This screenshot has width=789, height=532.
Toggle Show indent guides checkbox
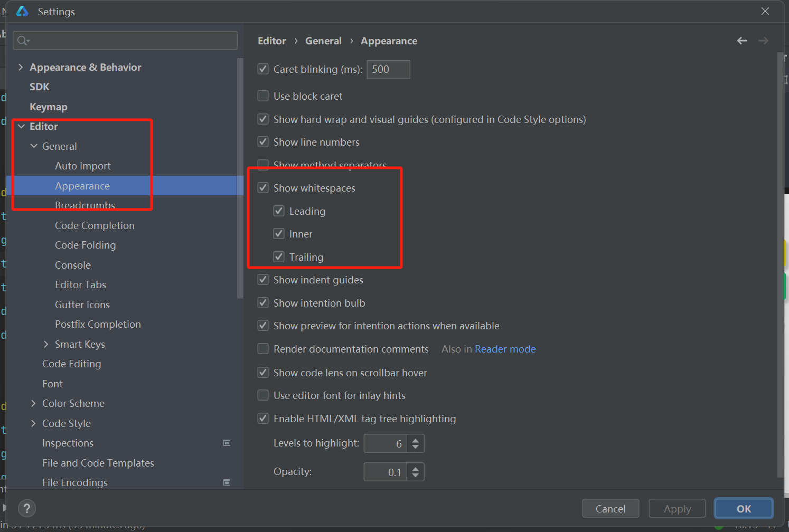pyautogui.click(x=263, y=279)
